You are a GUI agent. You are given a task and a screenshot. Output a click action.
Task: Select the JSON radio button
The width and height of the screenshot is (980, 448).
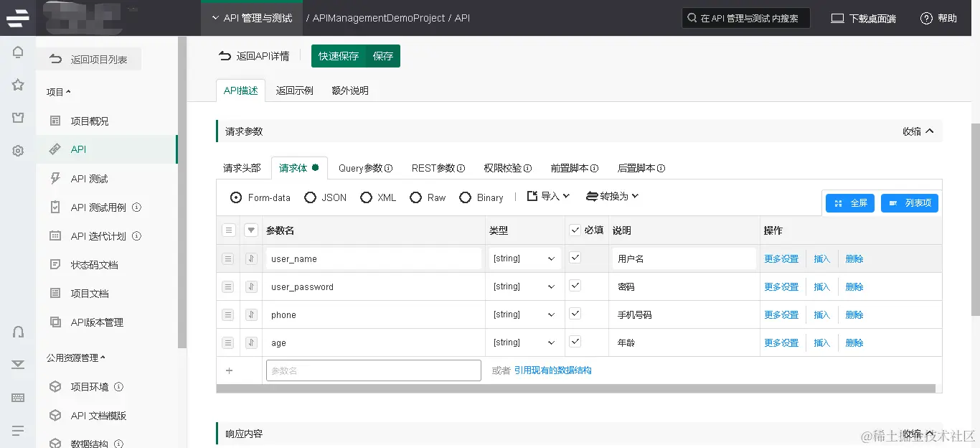point(310,197)
